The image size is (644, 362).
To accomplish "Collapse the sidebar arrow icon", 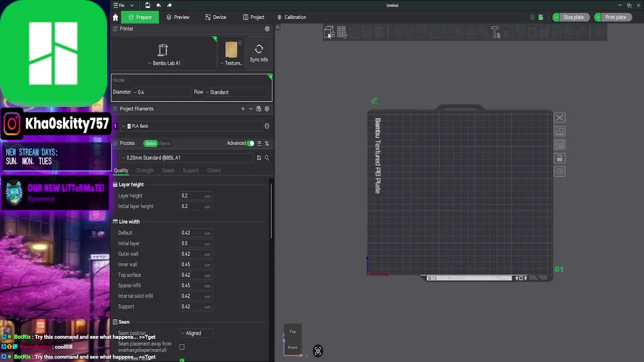I will pyautogui.click(x=277, y=28).
